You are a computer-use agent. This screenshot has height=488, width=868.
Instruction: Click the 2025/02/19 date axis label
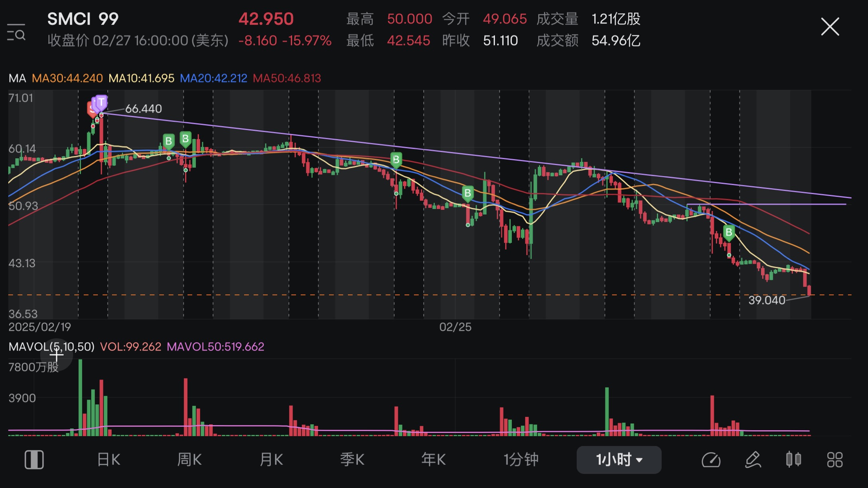[x=40, y=327]
